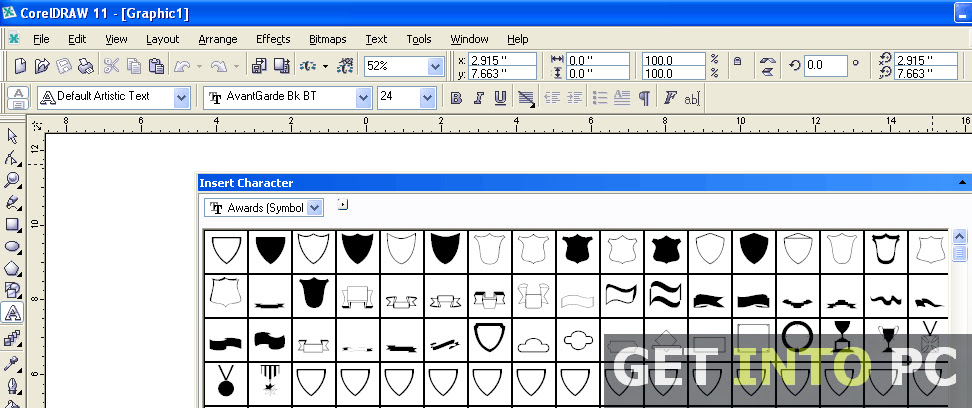Open the launcher dropdown arrow
Screen dimensions: 972x408
325,66
